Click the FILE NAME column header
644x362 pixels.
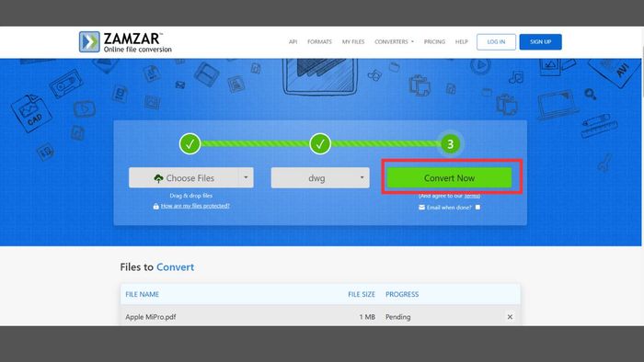[142, 294]
